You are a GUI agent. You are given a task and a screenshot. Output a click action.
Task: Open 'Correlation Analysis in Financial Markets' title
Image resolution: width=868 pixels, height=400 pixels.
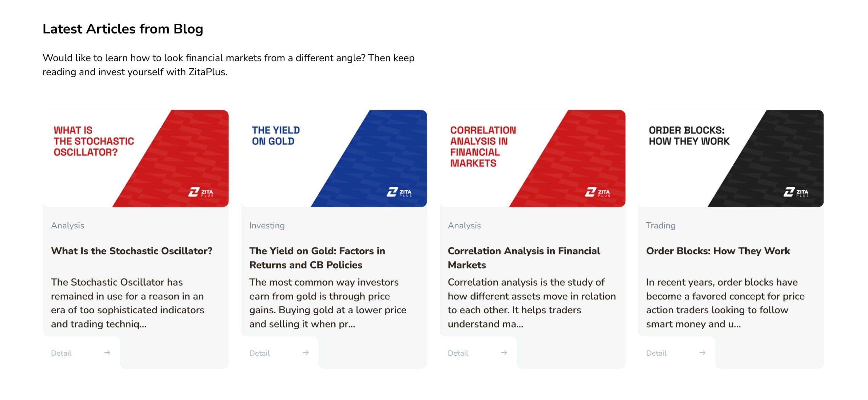coord(524,258)
